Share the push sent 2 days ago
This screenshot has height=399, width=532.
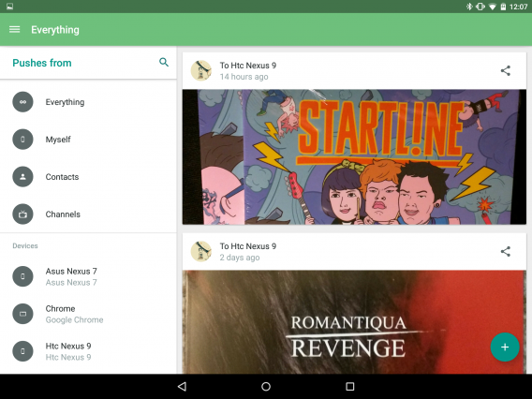[x=506, y=251]
